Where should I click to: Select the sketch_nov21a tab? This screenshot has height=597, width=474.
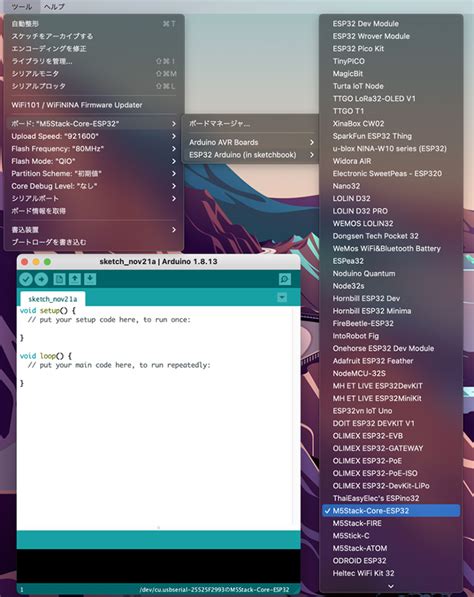point(53,299)
